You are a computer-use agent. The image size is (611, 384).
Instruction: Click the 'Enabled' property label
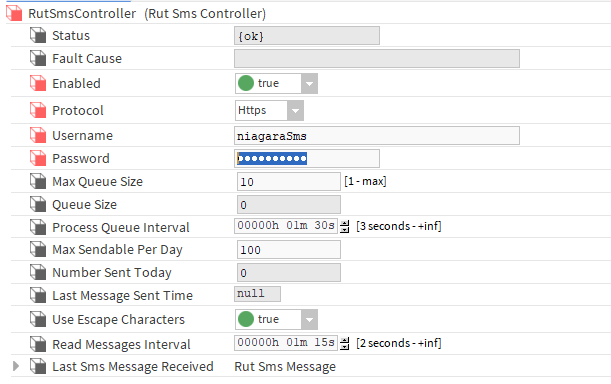[x=76, y=83]
